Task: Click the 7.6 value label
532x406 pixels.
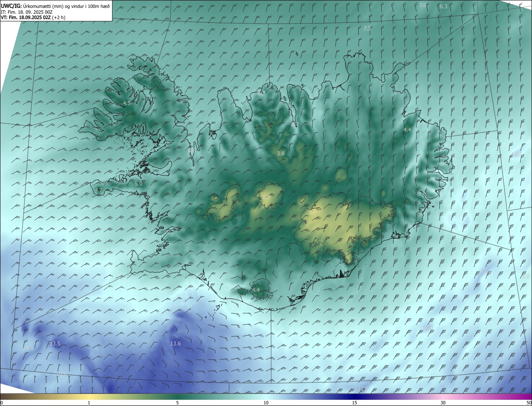Action: pyautogui.click(x=423, y=5)
